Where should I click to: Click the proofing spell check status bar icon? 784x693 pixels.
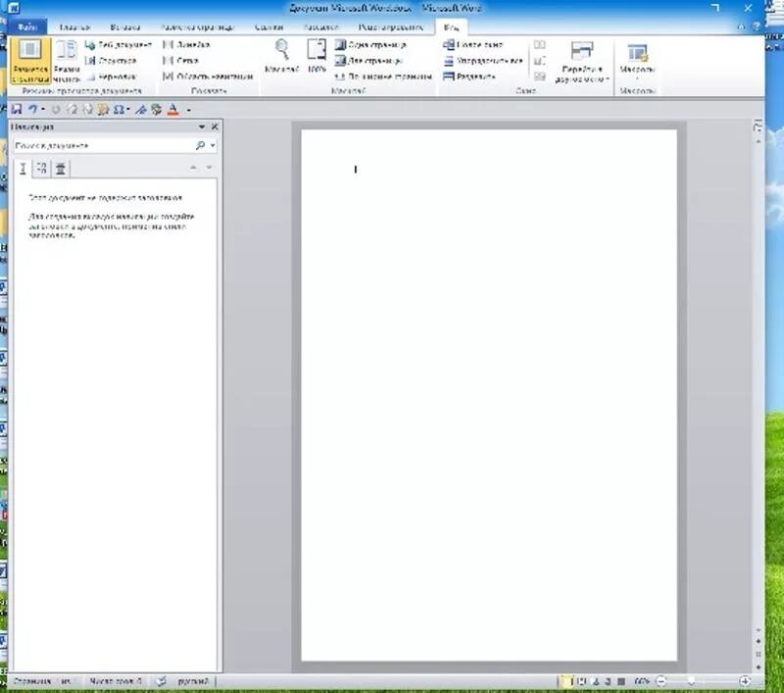(x=161, y=681)
